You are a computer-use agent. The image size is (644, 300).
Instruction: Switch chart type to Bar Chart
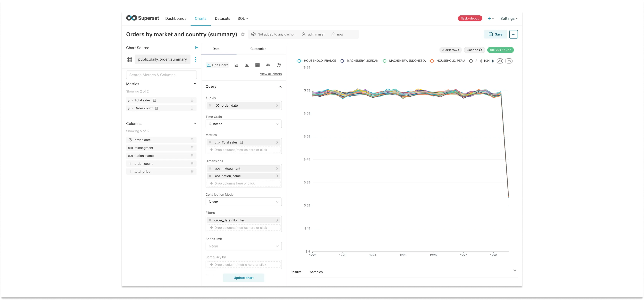tap(236, 65)
